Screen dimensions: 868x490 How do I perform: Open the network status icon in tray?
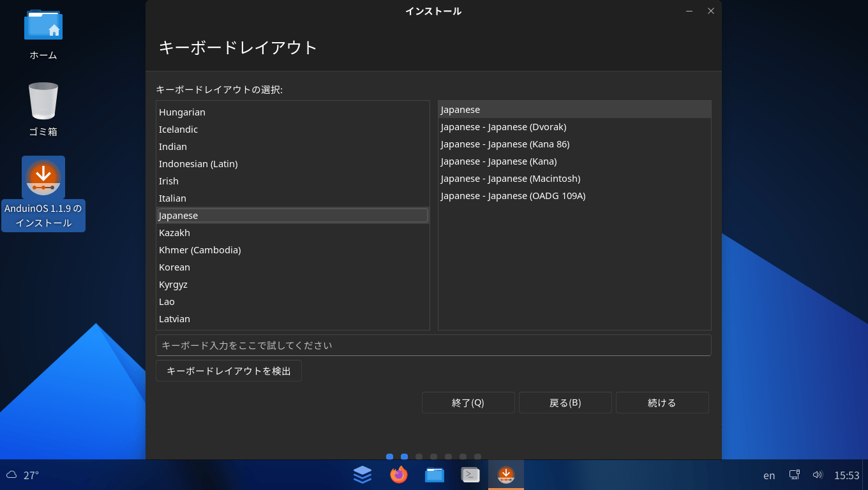tap(795, 475)
